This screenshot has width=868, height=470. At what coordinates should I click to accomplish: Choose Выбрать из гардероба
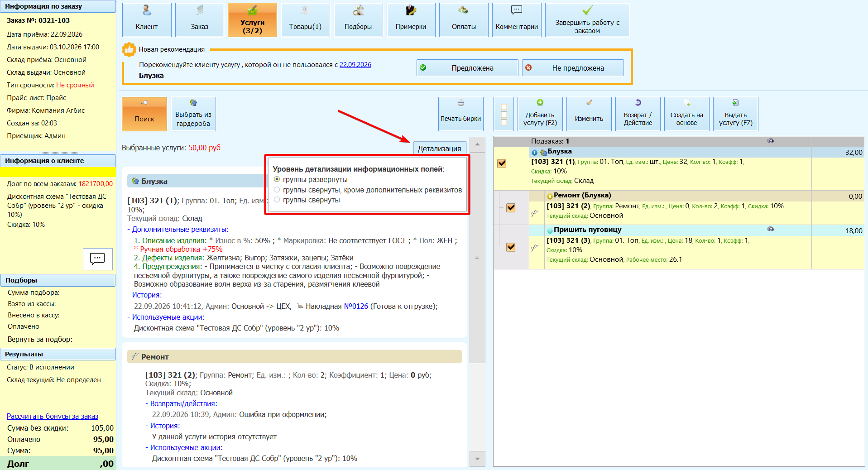coord(193,114)
